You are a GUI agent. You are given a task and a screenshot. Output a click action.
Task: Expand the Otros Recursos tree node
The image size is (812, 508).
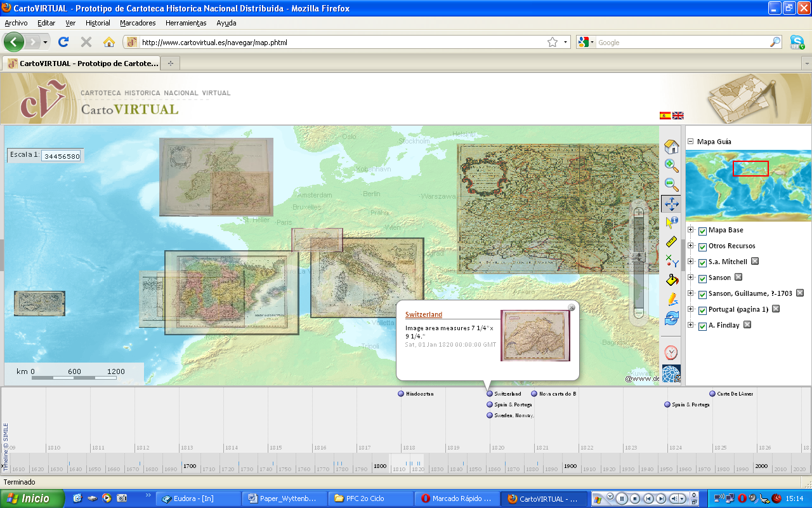[x=690, y=246]
